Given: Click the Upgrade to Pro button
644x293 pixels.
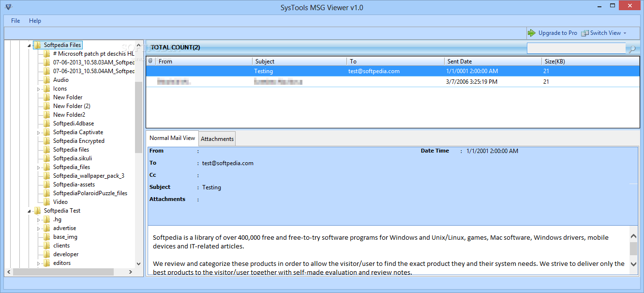Looking at the screenshot, I should pyautogui.click(x=553, y=33).
